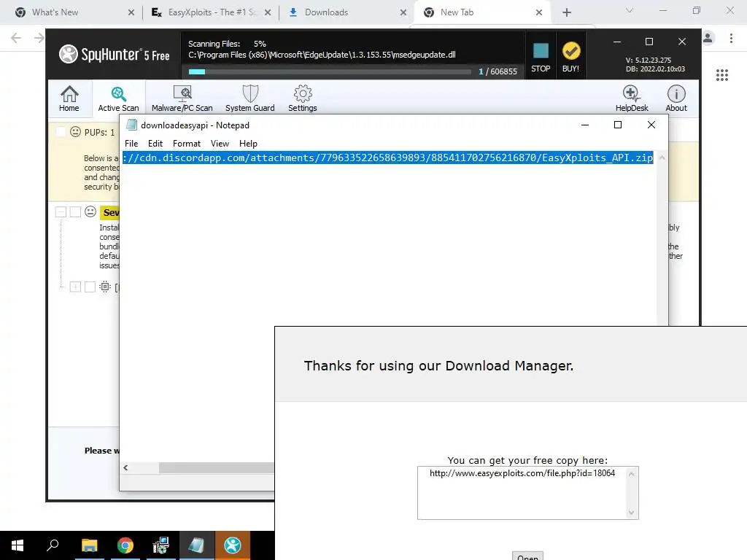Open Notepad Edit menu
Image resolution: width=747 pixels, height=560 pixels.
tap(155, 144)
